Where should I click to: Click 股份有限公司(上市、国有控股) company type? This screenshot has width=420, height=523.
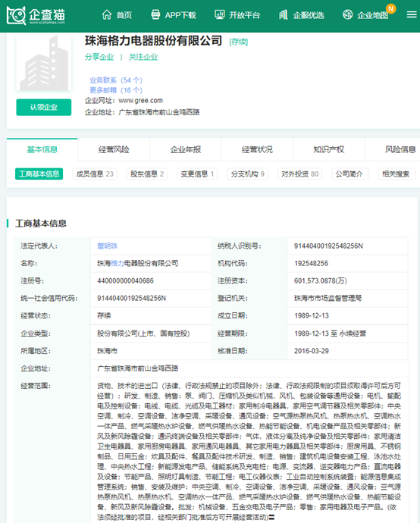coord(143,334)
